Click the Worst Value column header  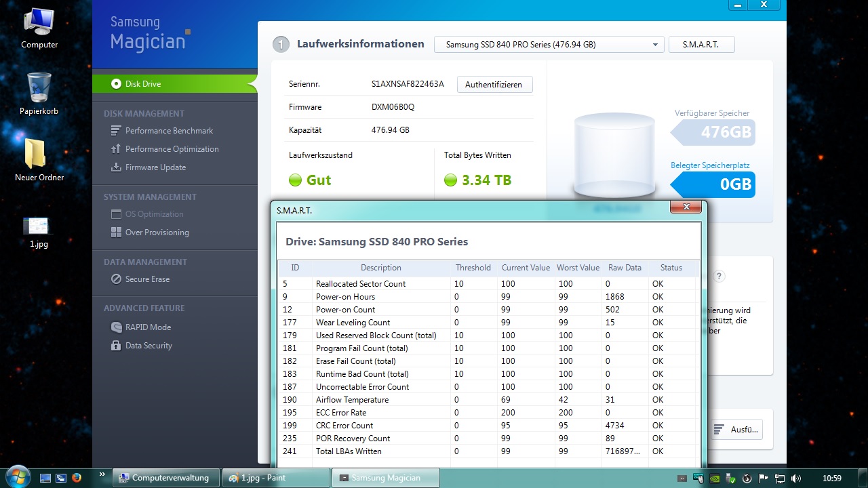point(578,268)
